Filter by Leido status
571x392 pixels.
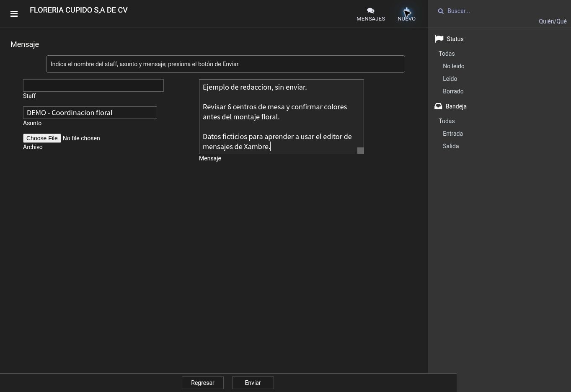click(x=450, y=79)
